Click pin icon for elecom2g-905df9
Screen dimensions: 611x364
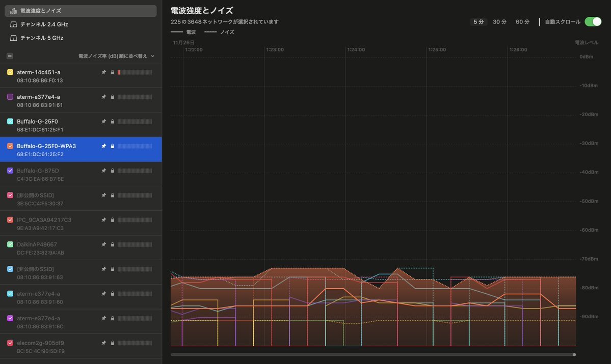click(x=104, y=343)
